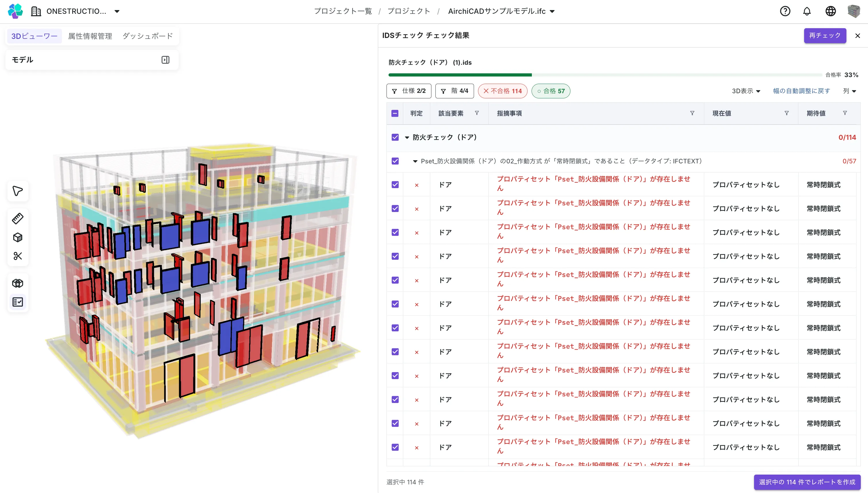Toggle the select-all header checkbox

395,113
